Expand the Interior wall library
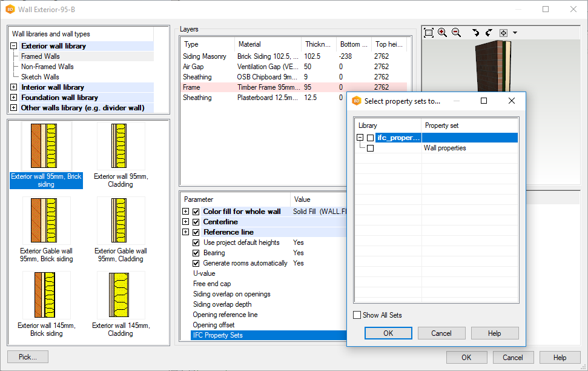Screen dimensions: 588x371 coord(13,87)
